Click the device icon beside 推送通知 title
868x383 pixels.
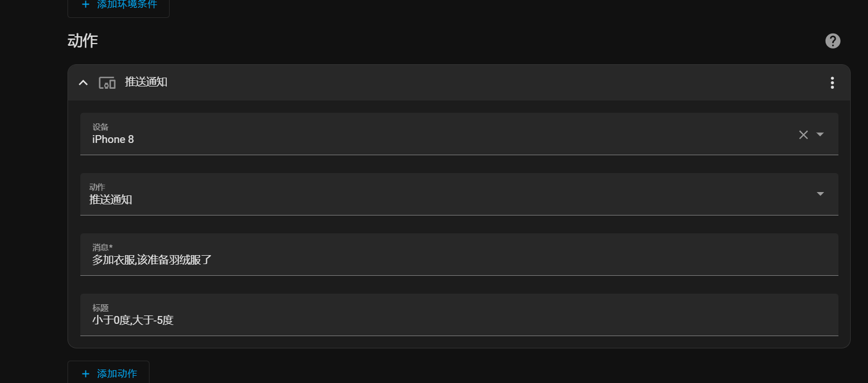(x=107, y=83)
